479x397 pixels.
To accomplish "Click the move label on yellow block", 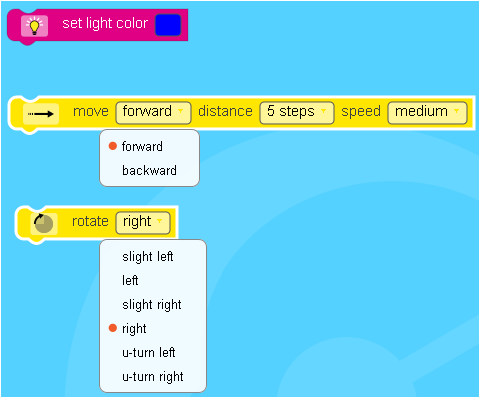I will pyautogui.click(x=91, y=111).
